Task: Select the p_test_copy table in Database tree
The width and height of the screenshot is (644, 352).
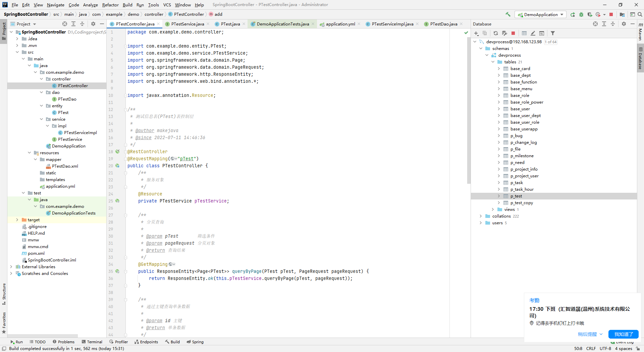Action: pos(522,202)
